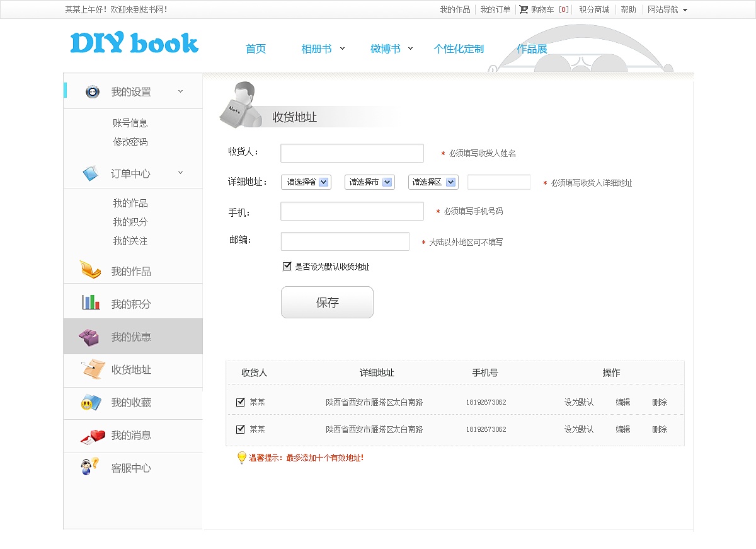
Task: Expand the 网站导航 dropdown arrow
Action: (685, 10)
